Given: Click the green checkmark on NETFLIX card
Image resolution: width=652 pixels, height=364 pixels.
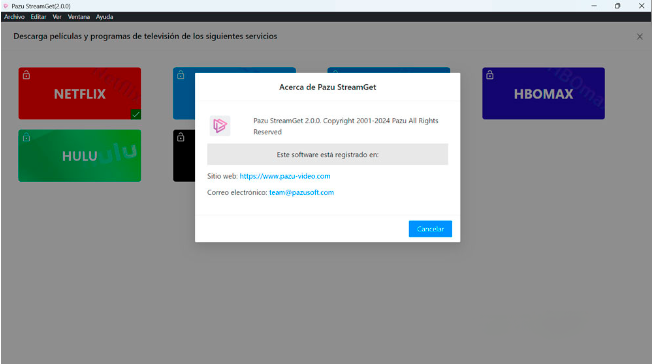Looking at the screenshot, I should tap(136, 114).
